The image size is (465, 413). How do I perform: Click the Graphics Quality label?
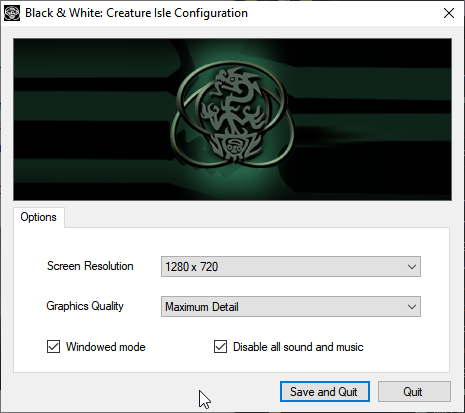point(85,306)
